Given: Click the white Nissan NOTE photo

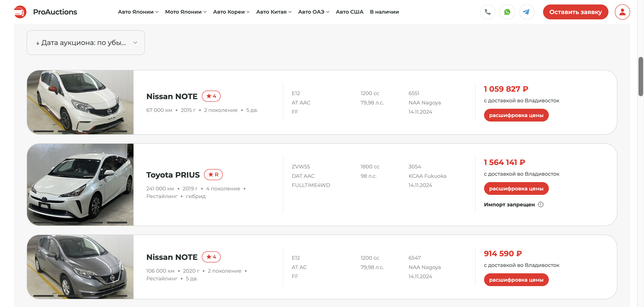Looking at the screenshot, I should tap(80, 102).
